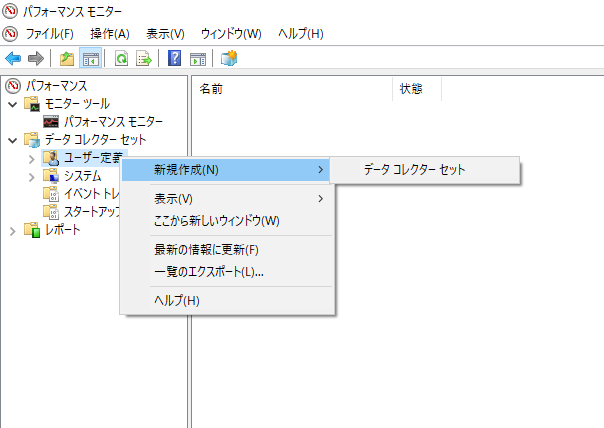Collapse the データ コレクター セット tree node
Image resolution: width=604 pixels, height=428 pixels.
[x=13, y=140]
